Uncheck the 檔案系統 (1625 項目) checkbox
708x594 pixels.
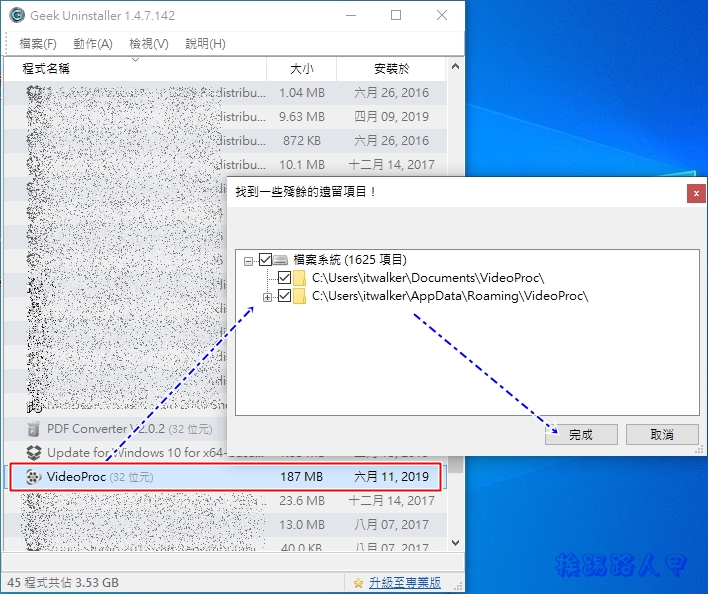[x=265, y=260]
